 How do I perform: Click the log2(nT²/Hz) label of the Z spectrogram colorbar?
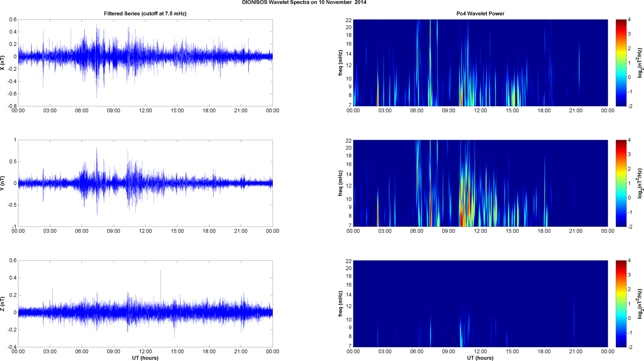[640, 304]
